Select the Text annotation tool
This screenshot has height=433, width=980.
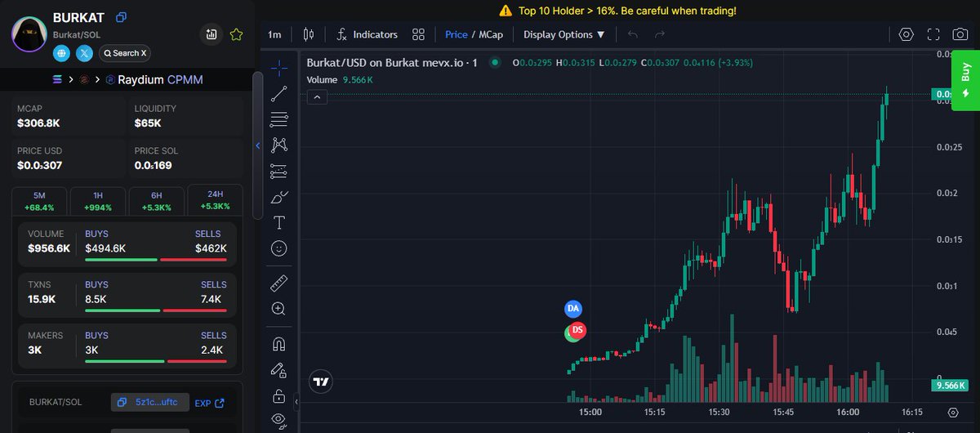(x=278, y=222)
